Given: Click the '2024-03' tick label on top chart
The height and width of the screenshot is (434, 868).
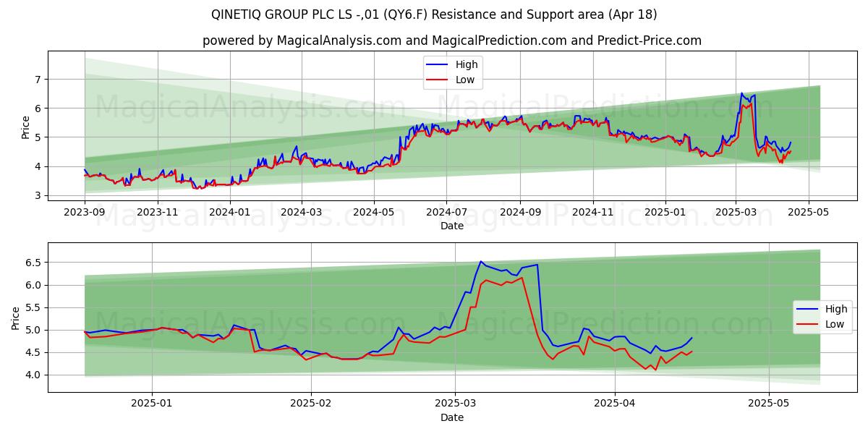Looking at the screenshot, I should tap(301, 212).
